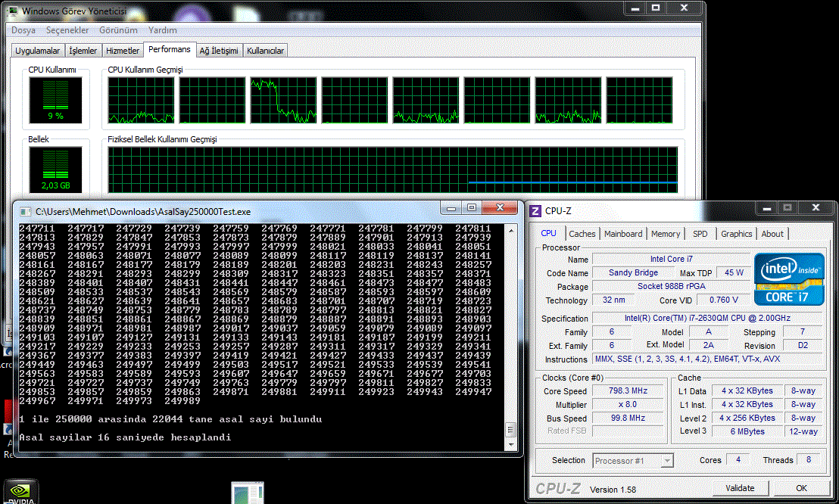Click the console scrollbar down arrow
839x504 pixels.
pos(511,444)
